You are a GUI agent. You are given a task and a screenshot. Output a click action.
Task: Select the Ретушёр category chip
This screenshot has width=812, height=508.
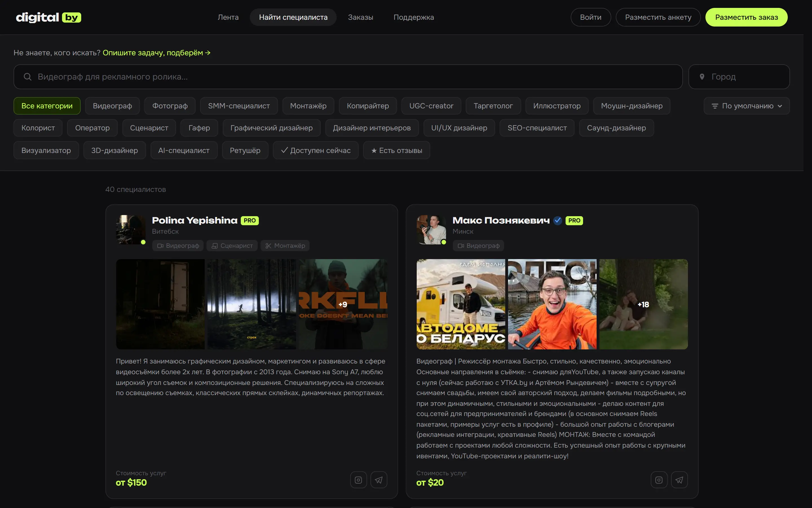tap(245, 150)
